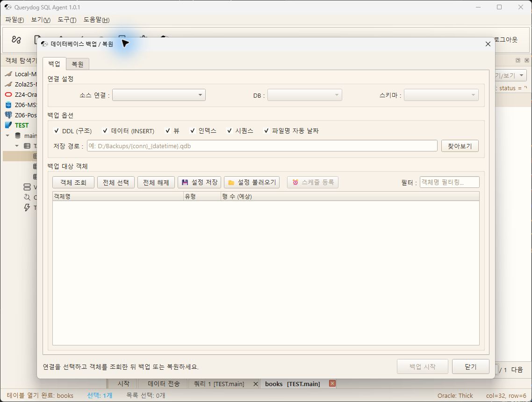The height and width of the screenshot is (402, 532).
Task: Switch to the 복원 tab
Action: 78,64
